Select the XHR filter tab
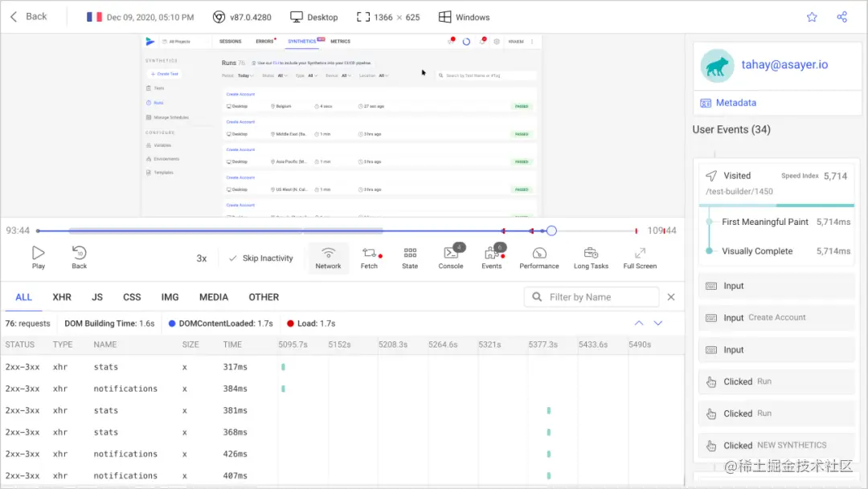This screenshot has height=489, width=868. pos(62,297)
